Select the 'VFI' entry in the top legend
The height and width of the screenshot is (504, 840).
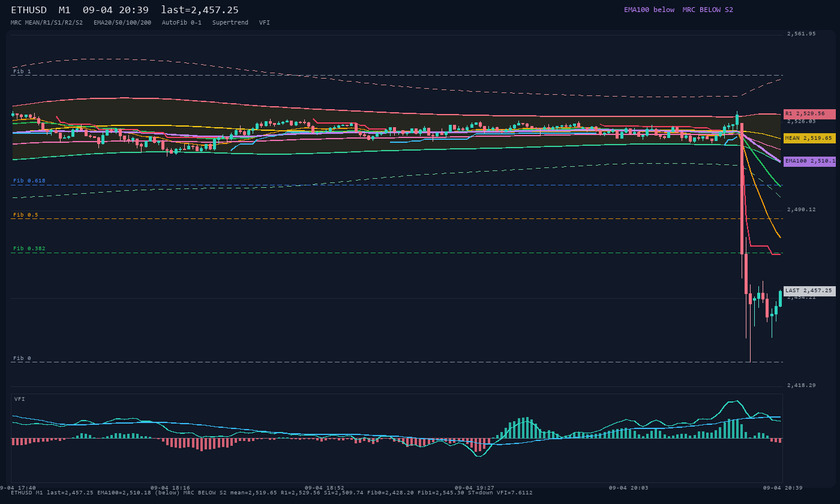click(x=265, y=22)
